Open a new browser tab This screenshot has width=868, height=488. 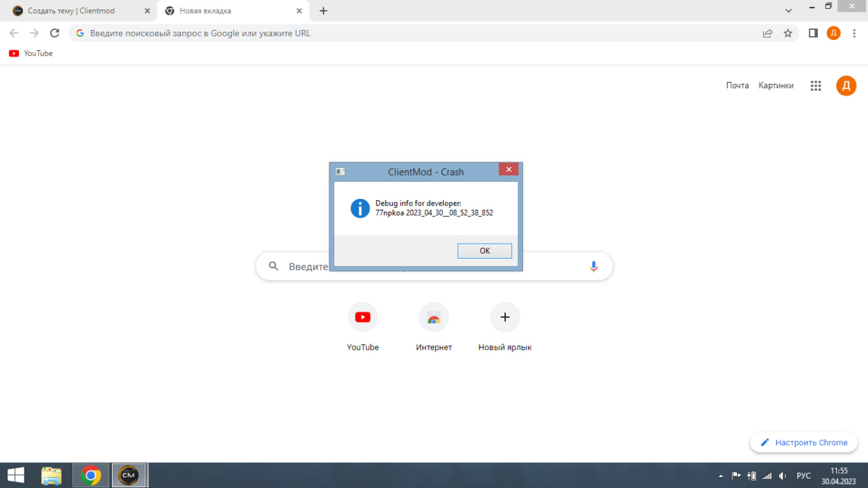323,11
